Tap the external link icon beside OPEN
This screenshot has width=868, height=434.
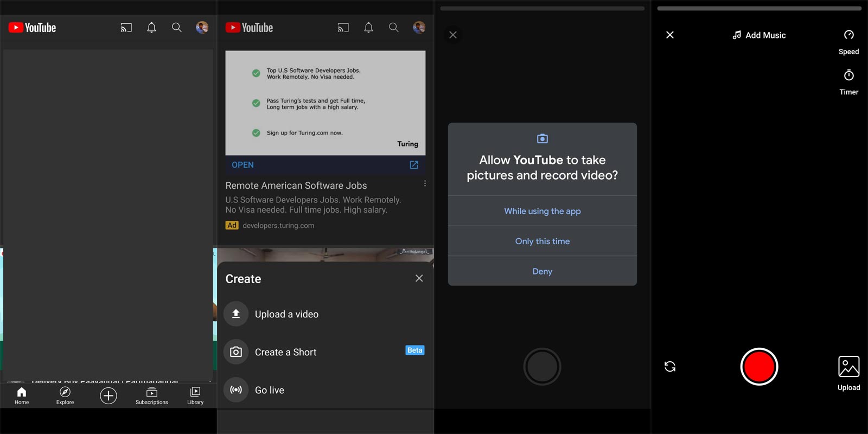pyautogui.click(x=414, y=165)
